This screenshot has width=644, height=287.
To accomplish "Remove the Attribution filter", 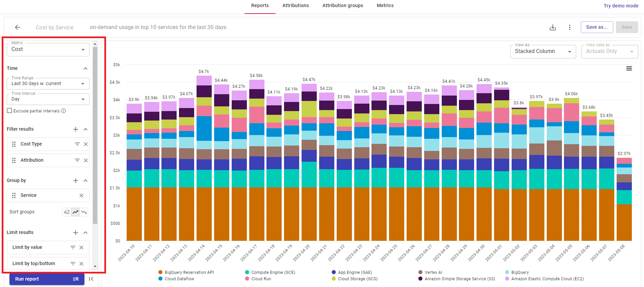I will coord(86,160).
